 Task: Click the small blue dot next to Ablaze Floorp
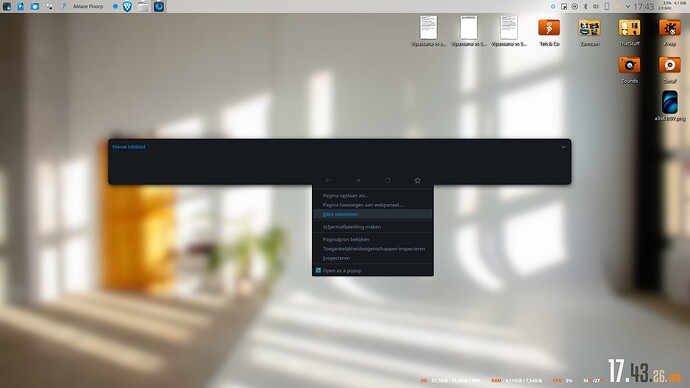click(x=115, y=7)
